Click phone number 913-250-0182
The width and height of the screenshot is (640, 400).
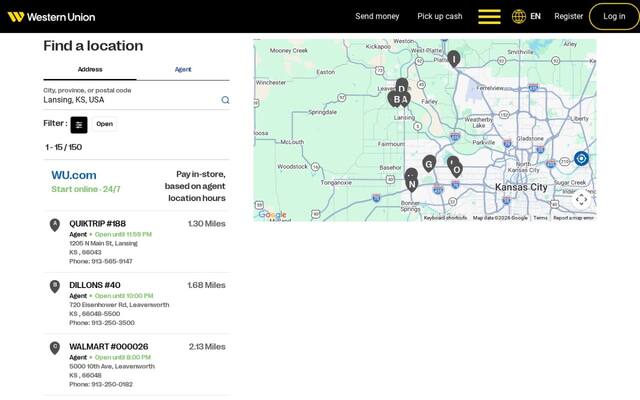click(112, 384)
